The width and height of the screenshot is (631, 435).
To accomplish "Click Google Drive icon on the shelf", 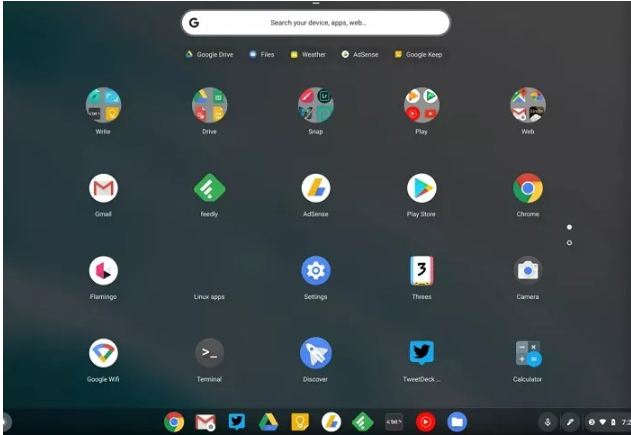I will 268,422.
